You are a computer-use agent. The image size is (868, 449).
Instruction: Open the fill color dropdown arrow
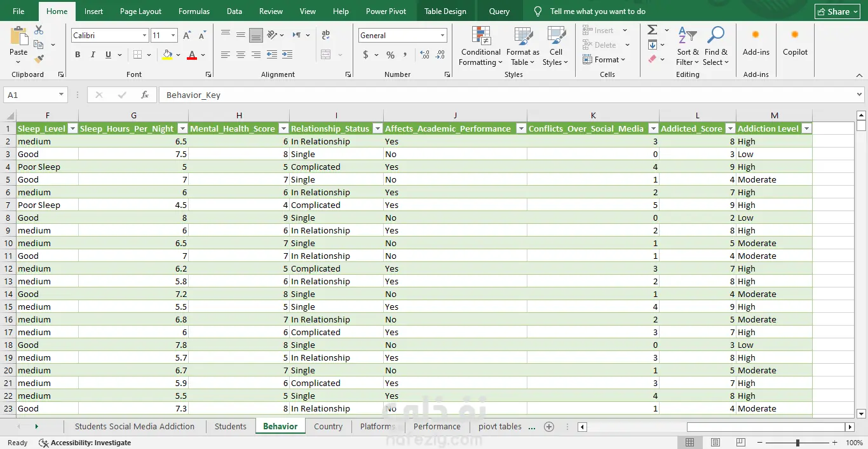[x=178, y=55]
